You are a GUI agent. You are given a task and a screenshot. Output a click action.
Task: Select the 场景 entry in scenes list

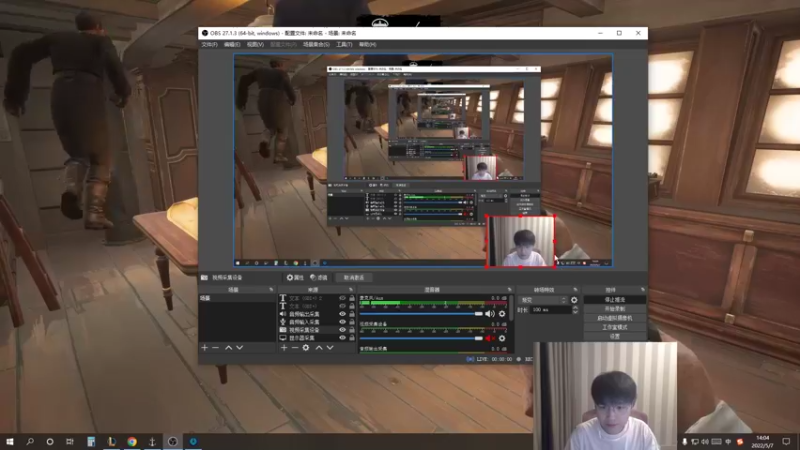237,298
